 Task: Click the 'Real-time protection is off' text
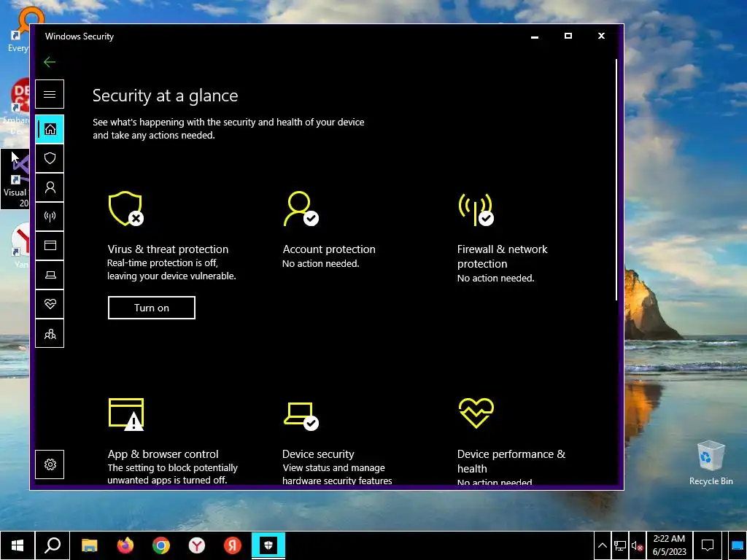[163, 262]
